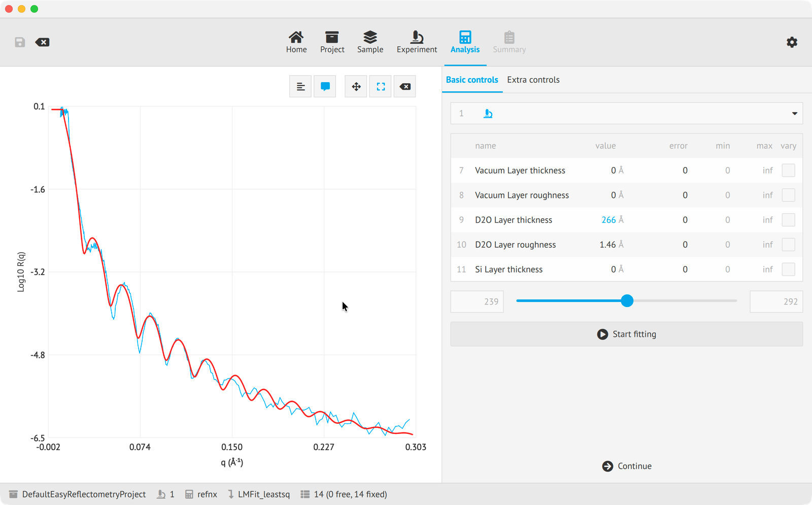The image size is (812, 505).
Task: Enable vary for Vacuum Layer roughness
Action: point(788,195)
